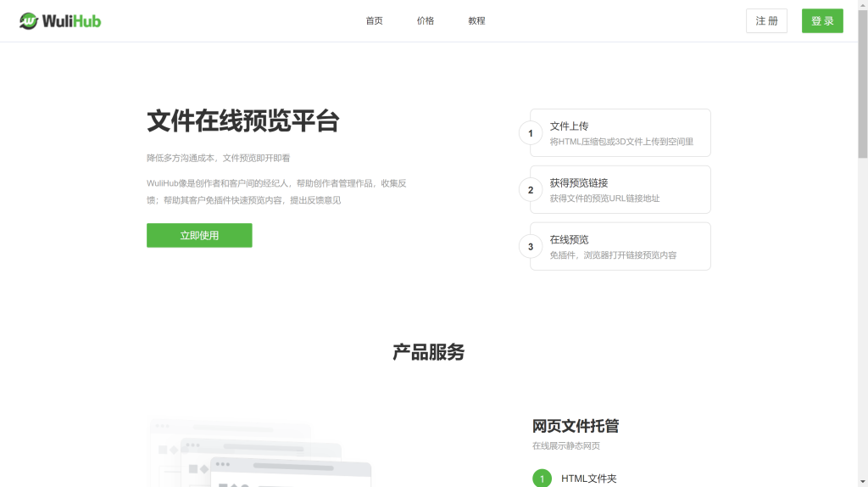The width and height of the screenshot is (868, 487).
Task: Go to the 价格 page
Action: [425, 21]
